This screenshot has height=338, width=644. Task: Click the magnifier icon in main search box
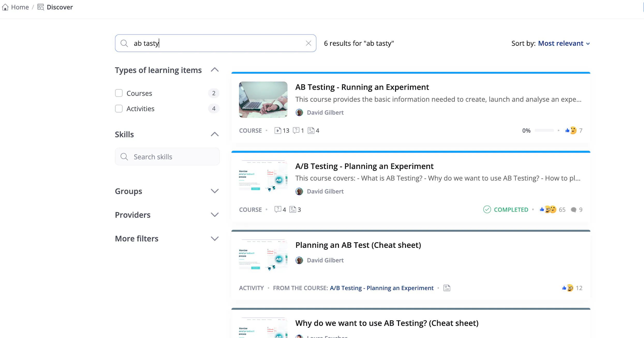pyautogui.click(x=124, y=43)
